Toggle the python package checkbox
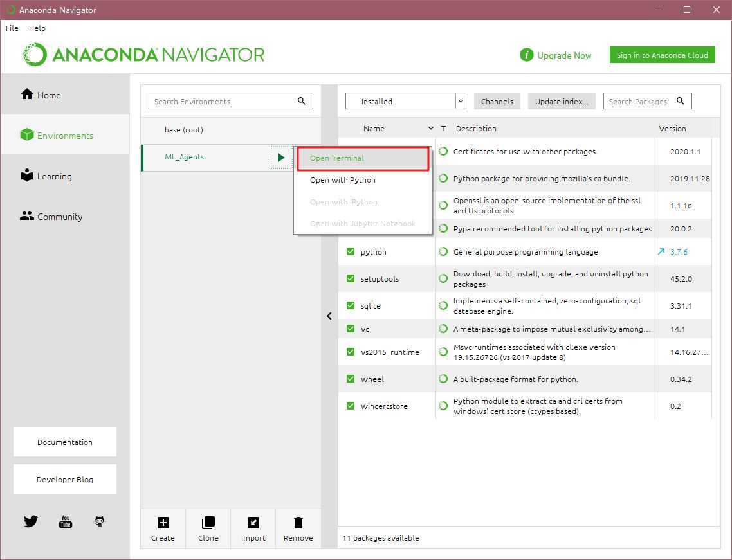The height and width of the screenshot is (560, 732). (351, 251)
